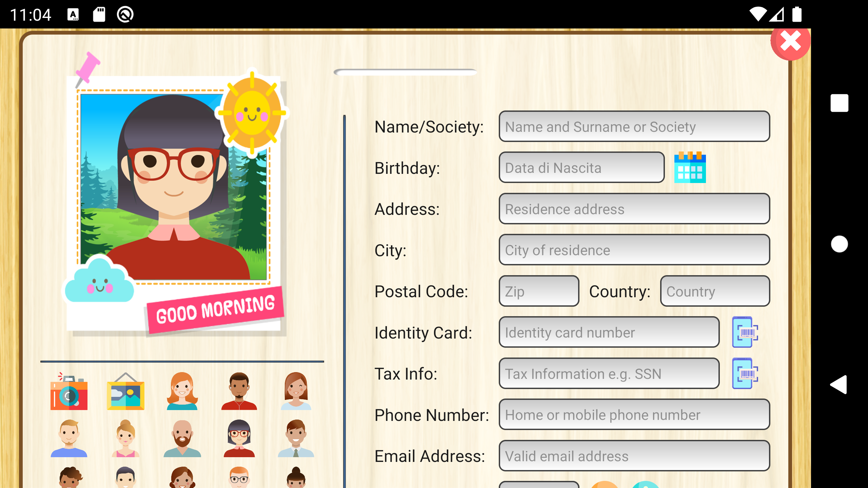Scan barcode for the Tax Info field
The image size is (868, 488).
[x=745, y=373]
